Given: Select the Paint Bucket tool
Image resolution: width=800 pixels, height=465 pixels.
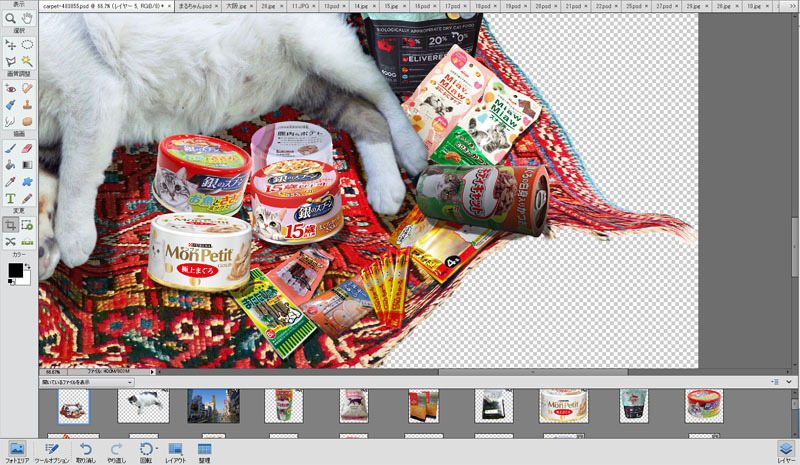Looking at the screenshot, I should pos(10,165).
